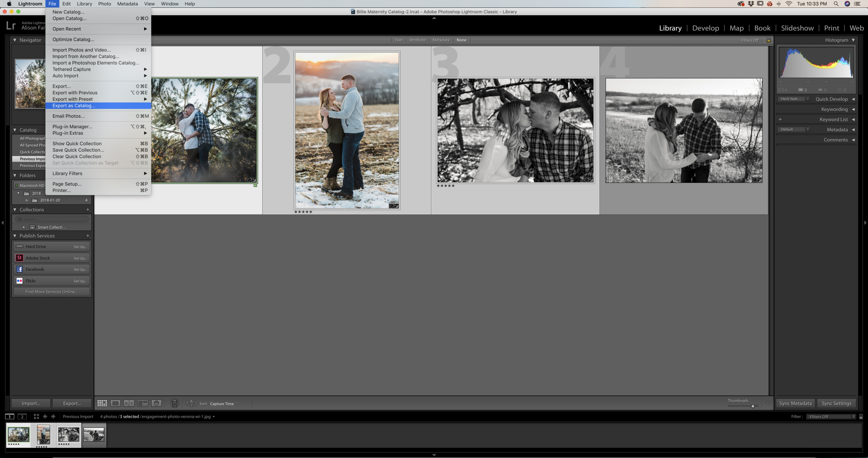This screenshot has width=868, height=458.
Task: Select the Painter spray can tool
Action: 175,403
